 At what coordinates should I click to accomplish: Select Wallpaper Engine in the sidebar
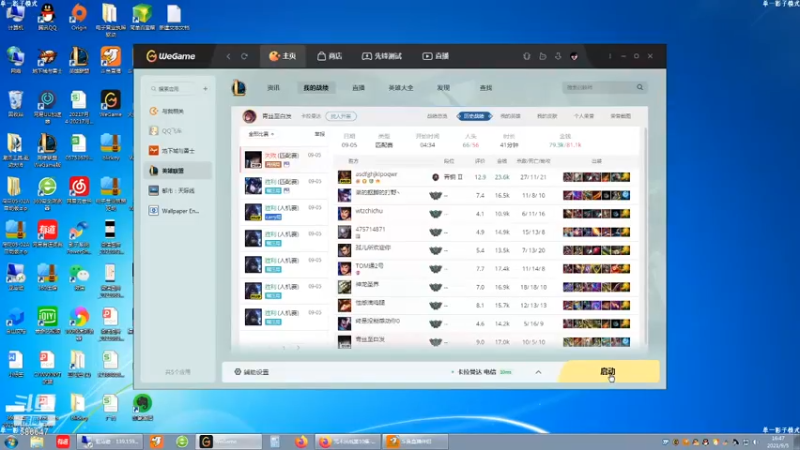pos(178,211)
